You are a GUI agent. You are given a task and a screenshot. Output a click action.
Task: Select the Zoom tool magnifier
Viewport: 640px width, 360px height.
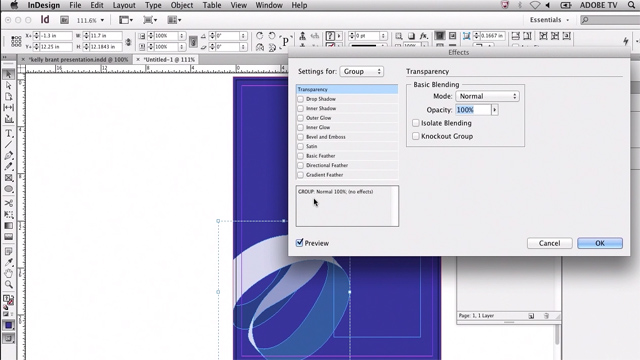click(x=9, y=284)
